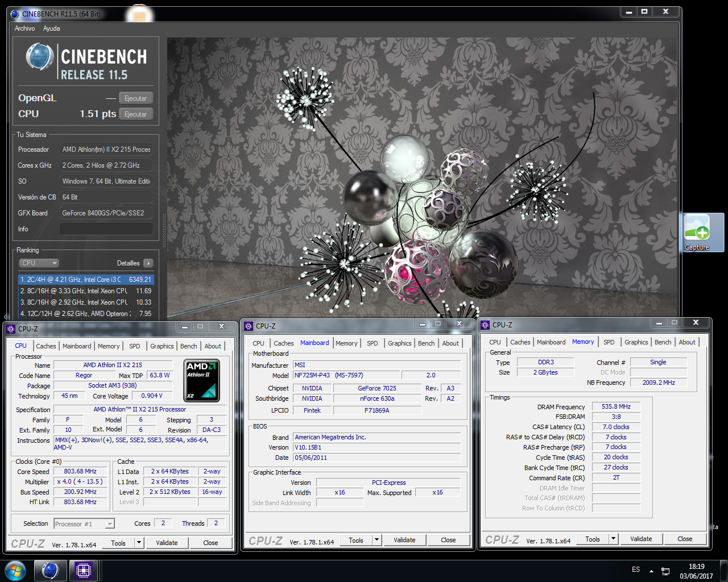Expand ranking Detalles arrow
728x582 pixels.
pyautogui.click(x=148, y=263)
